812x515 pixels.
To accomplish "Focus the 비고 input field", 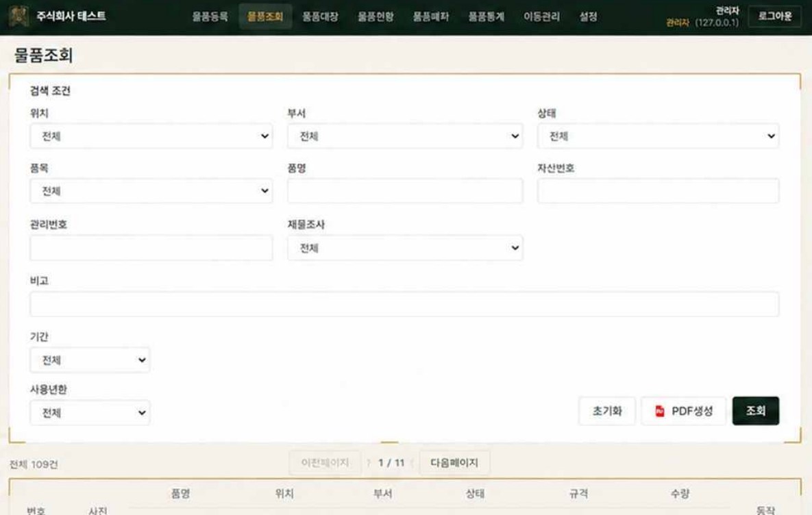I will coord(404,304).
